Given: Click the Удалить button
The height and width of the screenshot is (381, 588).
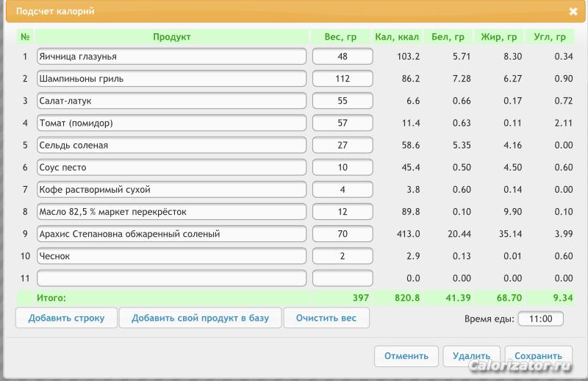Looking at the screenshot, I should point(471,356).
